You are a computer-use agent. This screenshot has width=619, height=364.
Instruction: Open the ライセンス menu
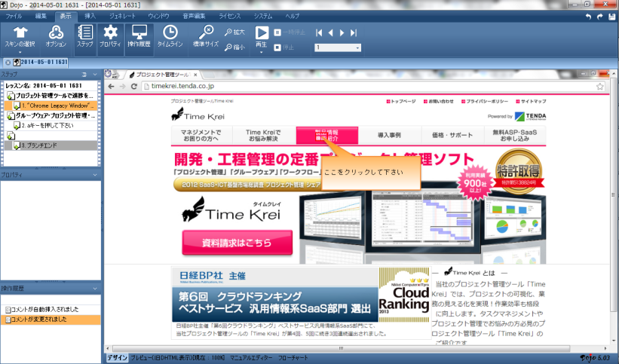pos(230,16)
